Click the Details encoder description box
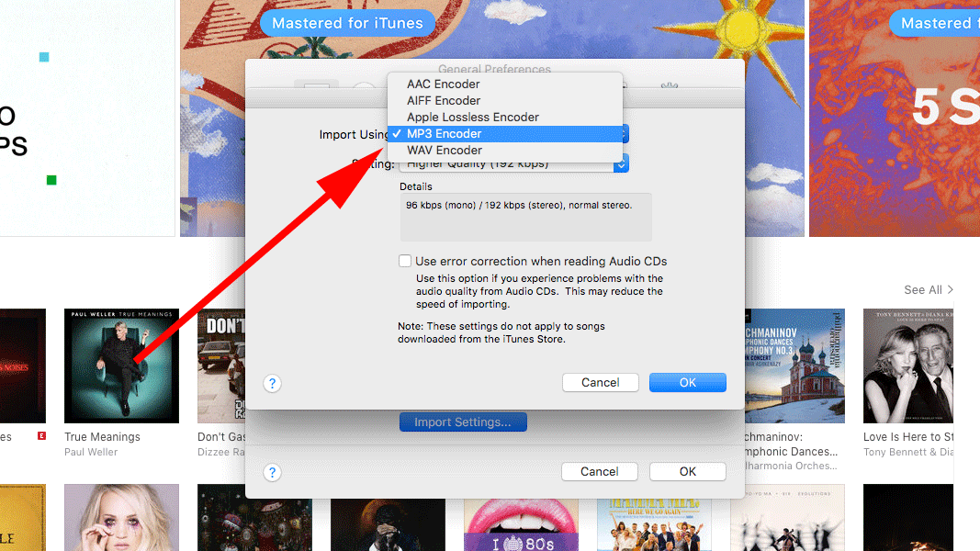Image resolution: width=980 pixels, height=551 pixels. (525, 217)
